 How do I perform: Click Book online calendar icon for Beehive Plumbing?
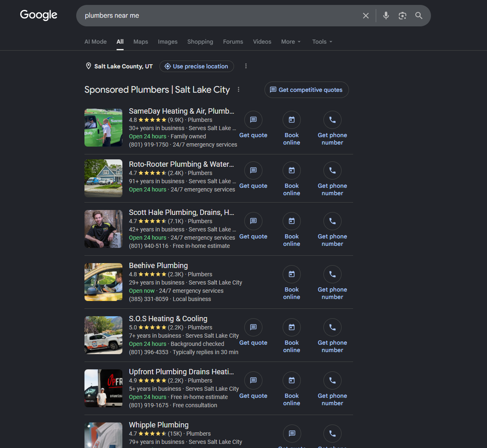(x=291, y=274)
